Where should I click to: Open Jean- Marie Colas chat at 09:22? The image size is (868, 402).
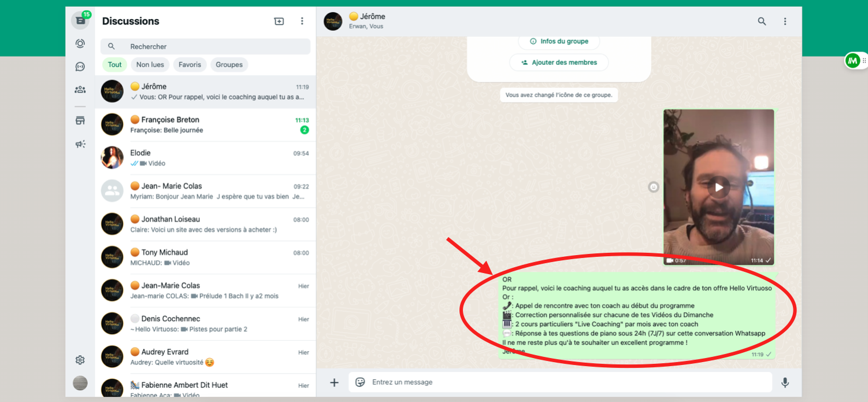(x=205, y=191)
